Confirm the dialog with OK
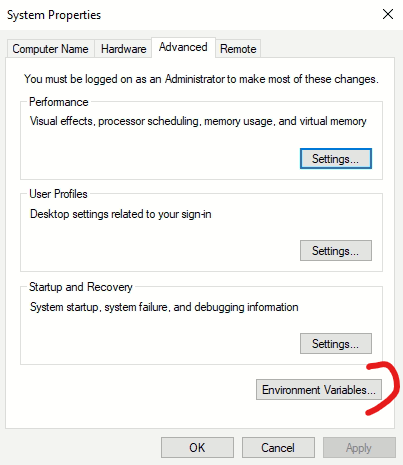 197,448
